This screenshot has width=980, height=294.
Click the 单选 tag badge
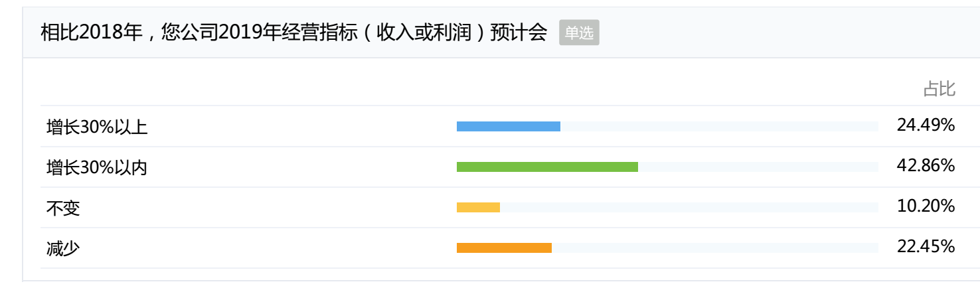click(x=579, y=33)
